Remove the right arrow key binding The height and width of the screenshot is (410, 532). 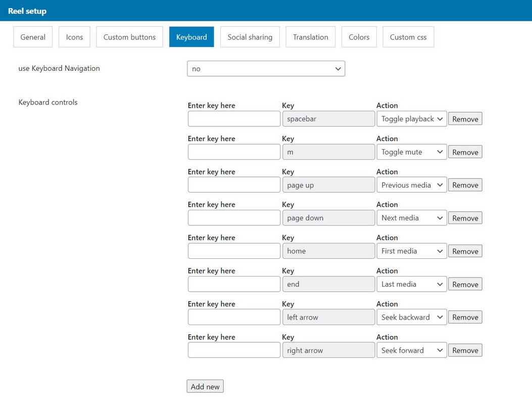tap(465, 350)
